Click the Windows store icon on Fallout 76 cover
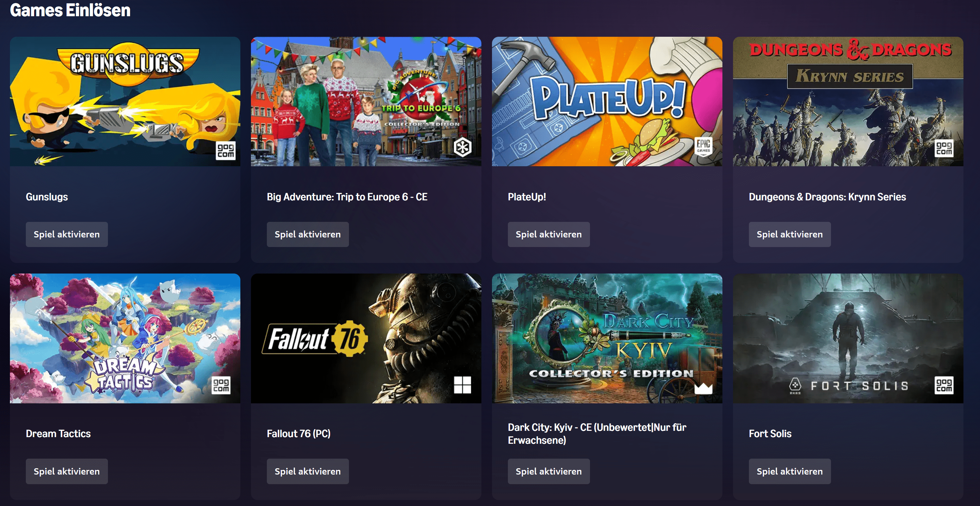This screenshot has height=506, width=980. pyautogui.click(x=462, y=385)
